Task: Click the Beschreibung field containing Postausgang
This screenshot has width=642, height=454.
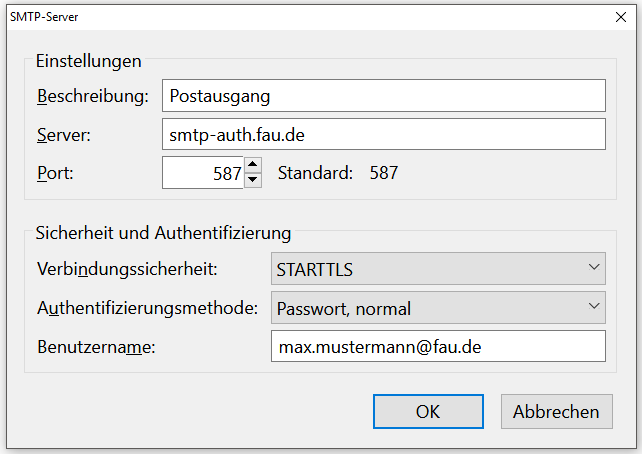Action: click(383, 96)
